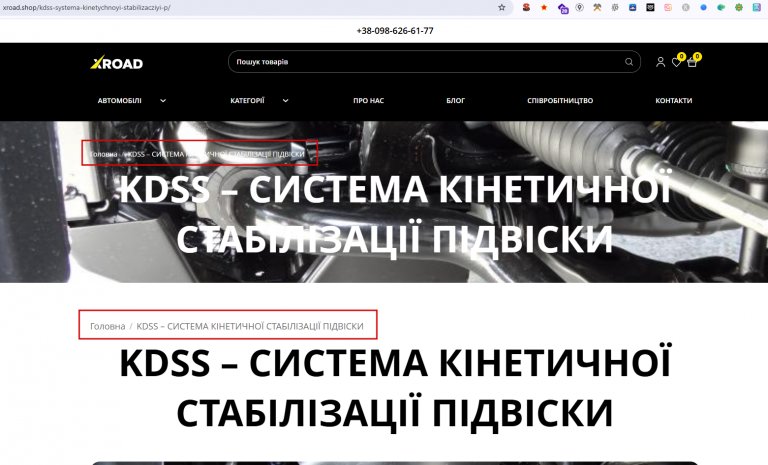Go to the КОНТАКТИ page
The width and height of the screenshot is (768, 465).
point(674,100)
